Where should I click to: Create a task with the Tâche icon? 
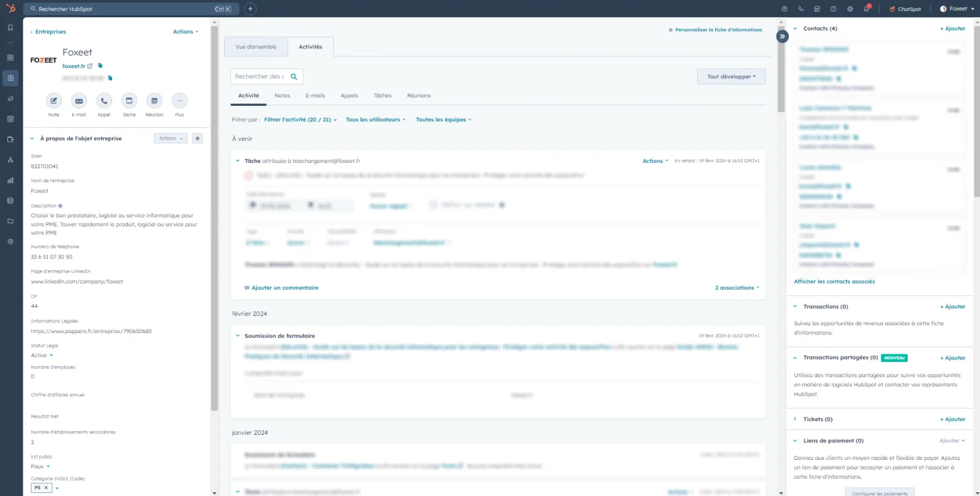(129, 101)
